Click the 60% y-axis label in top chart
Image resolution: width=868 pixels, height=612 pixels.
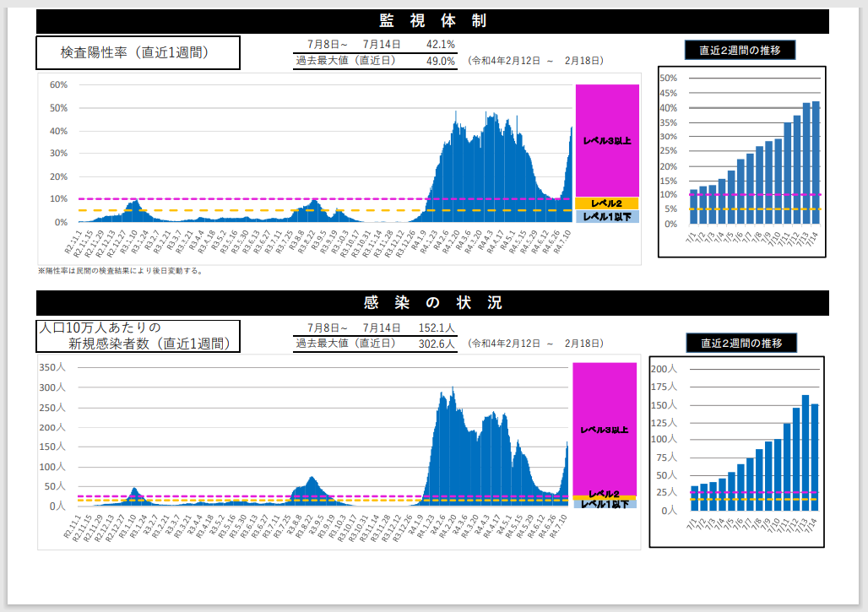pos(58,85)
